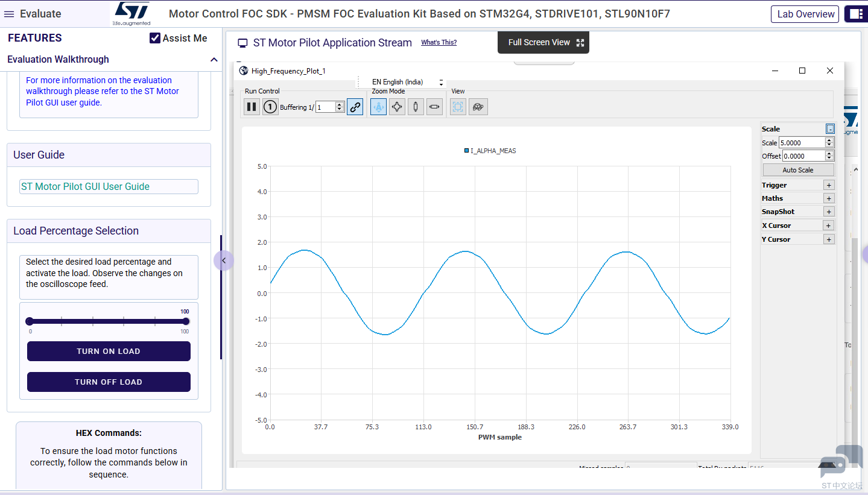868x495 pixels.
Task: Pause the plot in Run Control
Action: 252,107
